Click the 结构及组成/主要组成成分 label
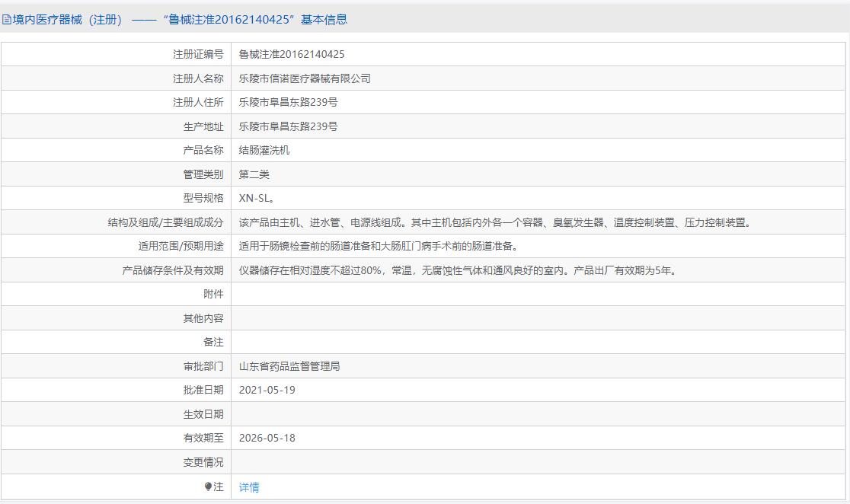The image size is (850, 504). (x=165, y=222)
